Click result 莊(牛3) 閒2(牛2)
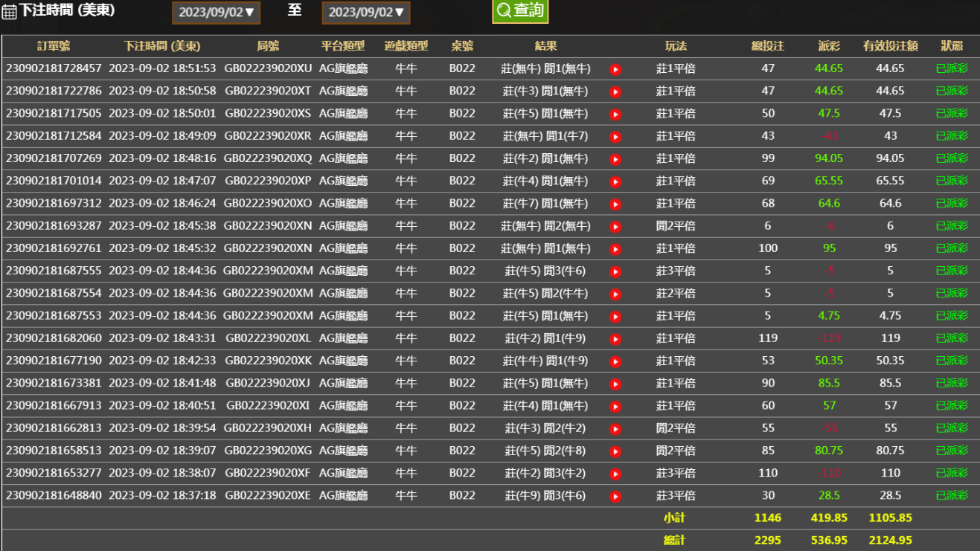980x551 pixels. pos(545,428)
